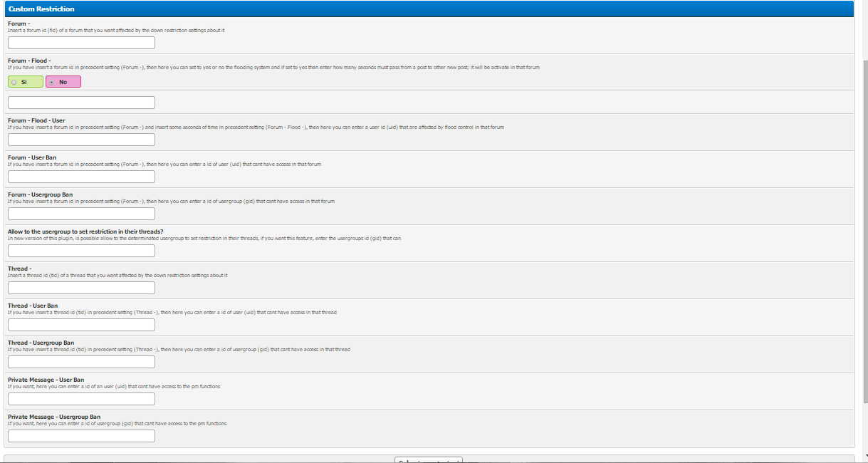
Task: Click the "Forum - Flood - User" setting title
Action: [36, 120]
